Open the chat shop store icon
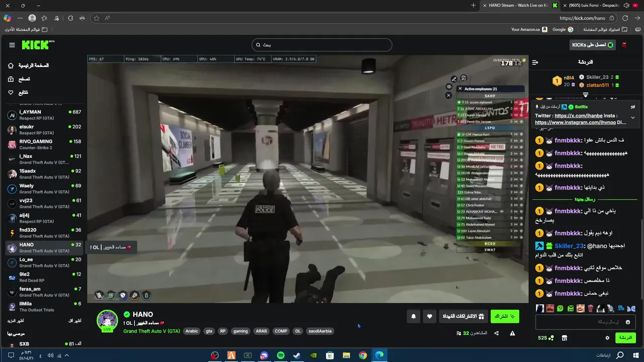This screenshot has width=644, height=362. [x=564, y=338]
